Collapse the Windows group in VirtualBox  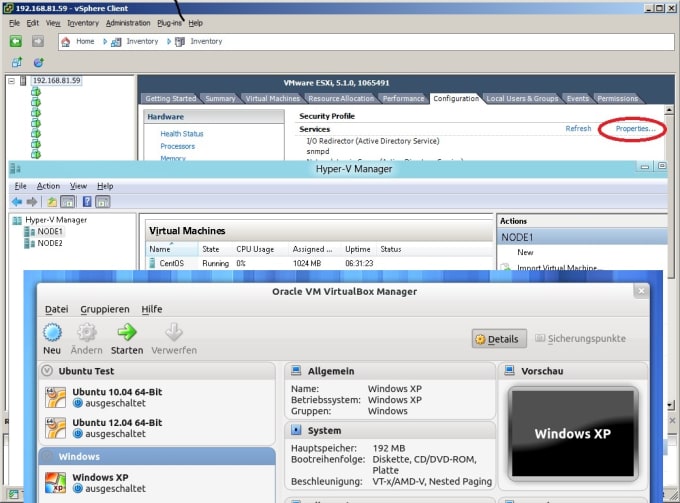click(x=47, y=456)
